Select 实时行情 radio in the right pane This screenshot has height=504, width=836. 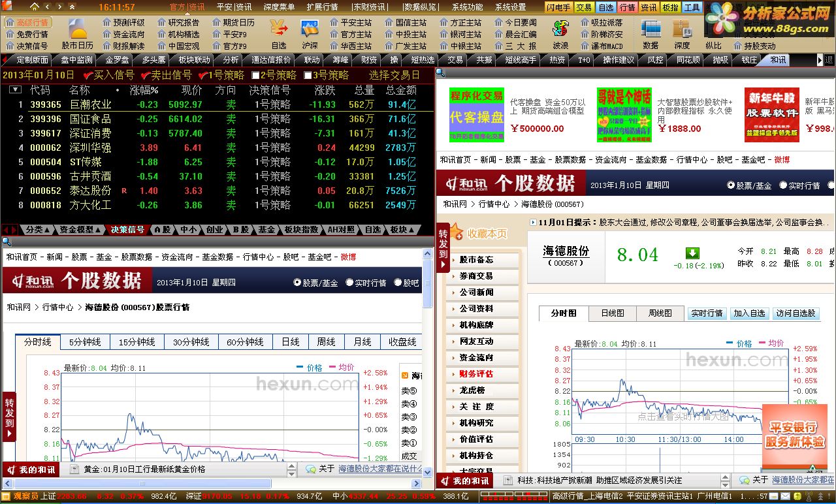tap(783, 185)
